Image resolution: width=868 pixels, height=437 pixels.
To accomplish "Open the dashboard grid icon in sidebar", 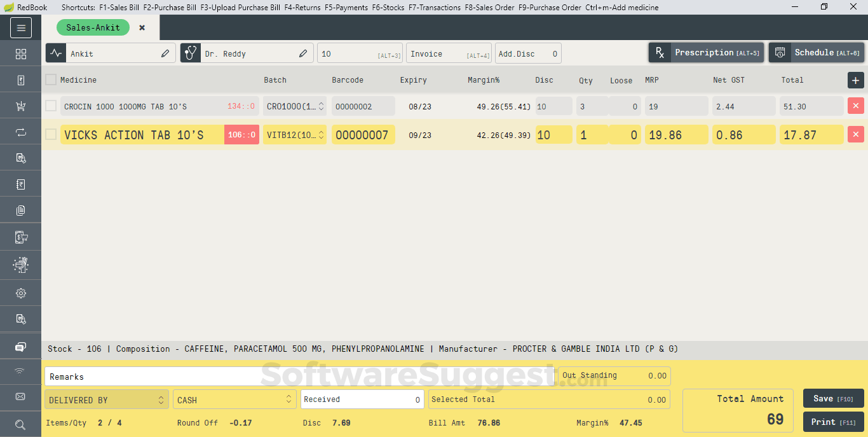I will [20, 53].
